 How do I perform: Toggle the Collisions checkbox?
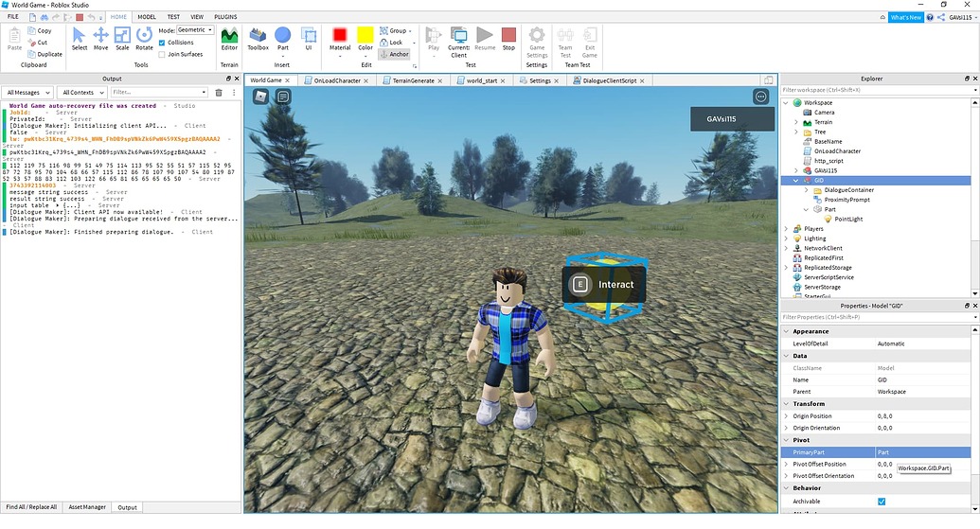coord(162,43)
